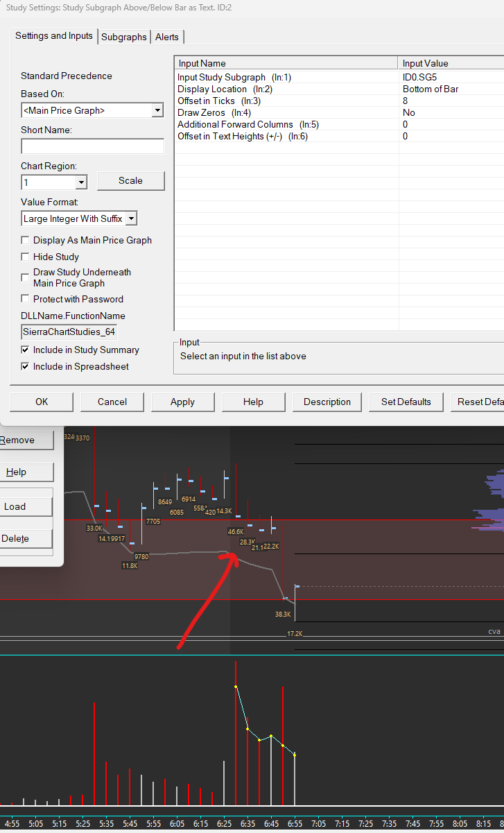Click the Apply button
This screenshot has width=504, height=833.
pos(182,402)
